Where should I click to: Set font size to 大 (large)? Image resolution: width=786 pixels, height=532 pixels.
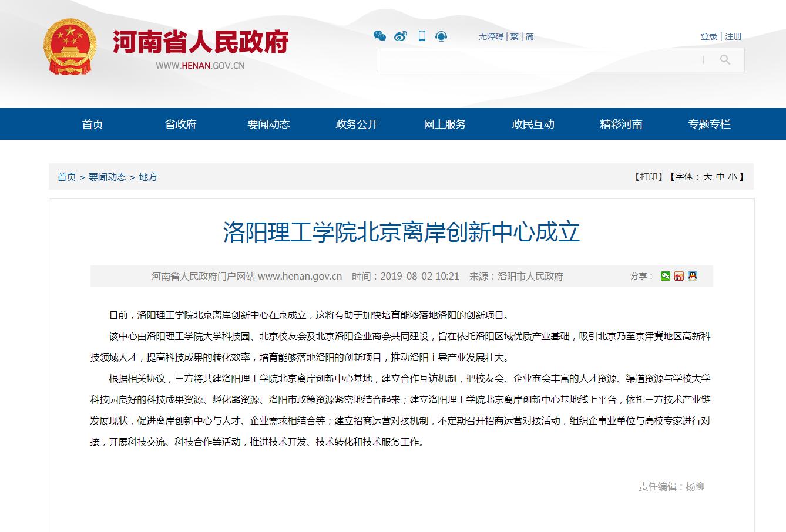coord(707,177)
